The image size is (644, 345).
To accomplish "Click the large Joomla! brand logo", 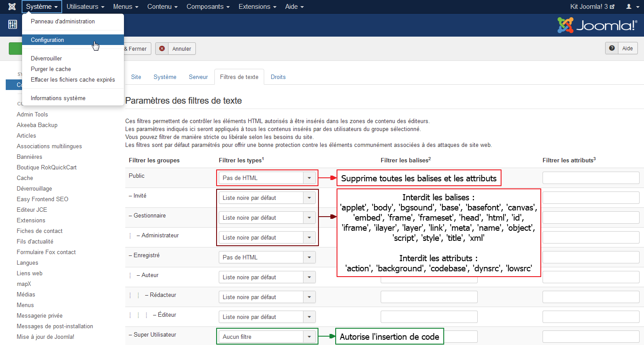I will 597,25.
